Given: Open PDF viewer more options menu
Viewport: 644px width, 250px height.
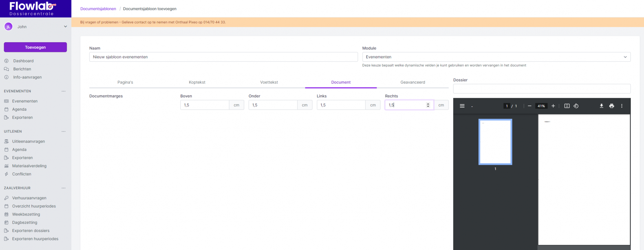Looking at the screenshot, I should (621, 106).
